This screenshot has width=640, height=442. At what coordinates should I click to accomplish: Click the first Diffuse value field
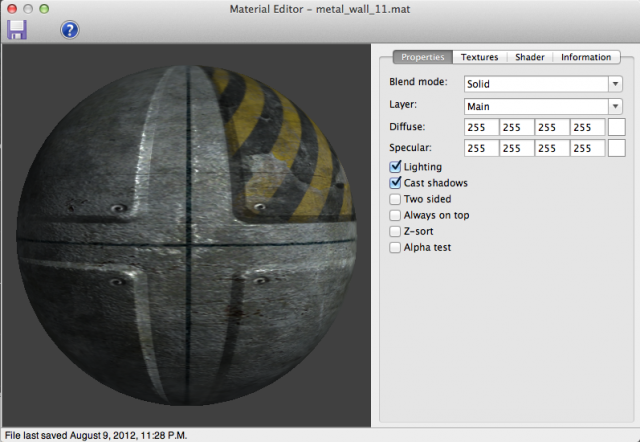pos(481,127)
